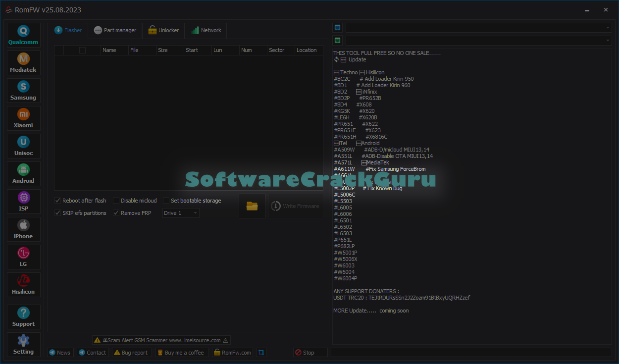Click the Scam Alert GSM Scammer notice

click(x=161, y=340)
